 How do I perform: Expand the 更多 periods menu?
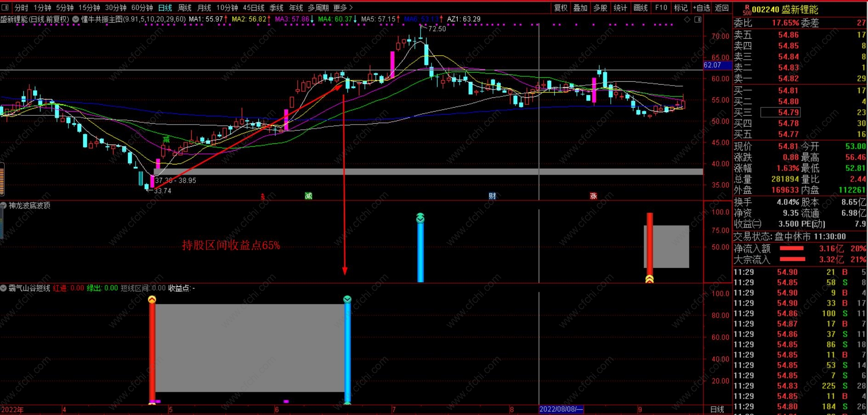coord(343,8)
